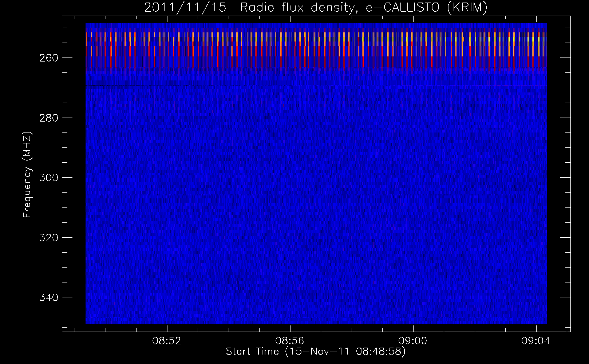Click the 08:56 time tick label
The width and height of the screenshot is (589, 364).
[290, 341]
